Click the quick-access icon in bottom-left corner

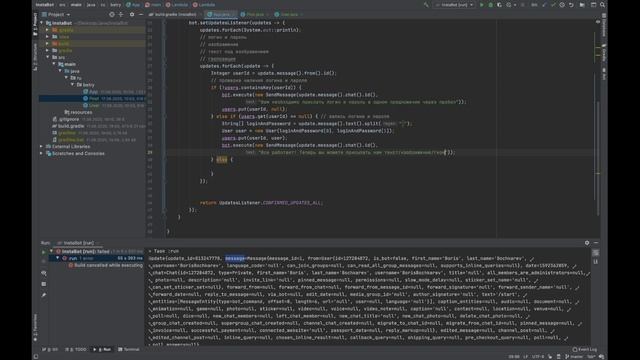click(x=36, y=356)
